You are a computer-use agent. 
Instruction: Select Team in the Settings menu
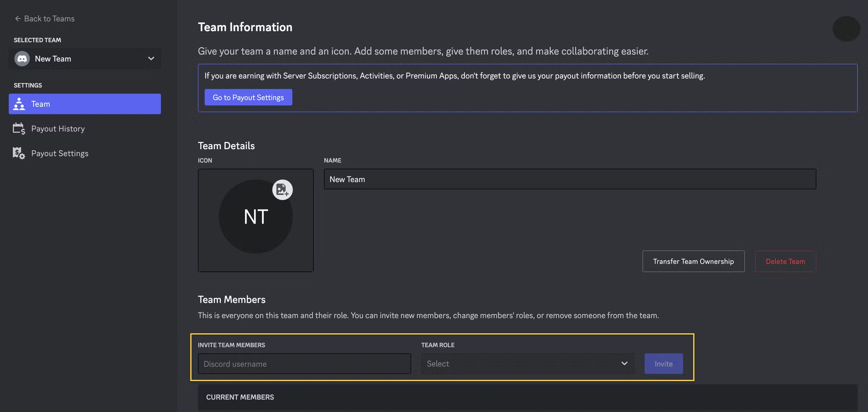[40, 103]
